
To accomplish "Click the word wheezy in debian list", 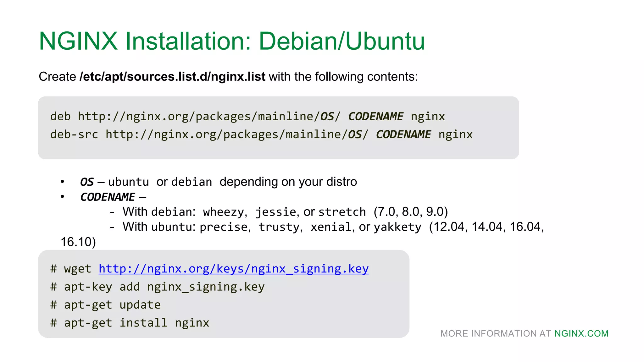I will (223, 212).
